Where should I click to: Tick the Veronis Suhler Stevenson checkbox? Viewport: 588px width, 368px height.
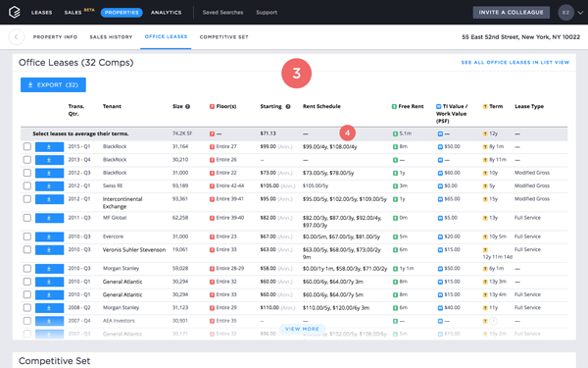tap(27, 249)
